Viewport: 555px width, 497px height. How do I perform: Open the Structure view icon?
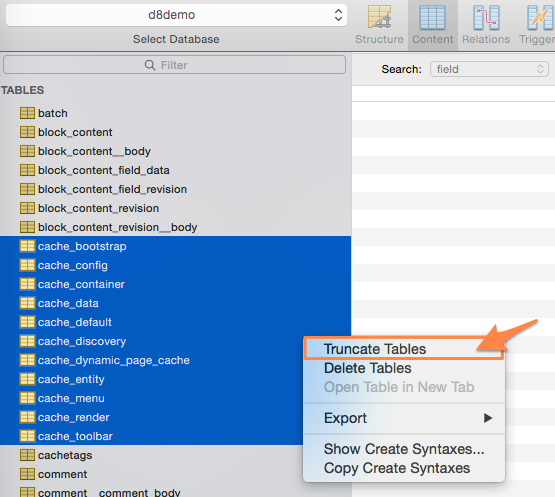[379, 17]
